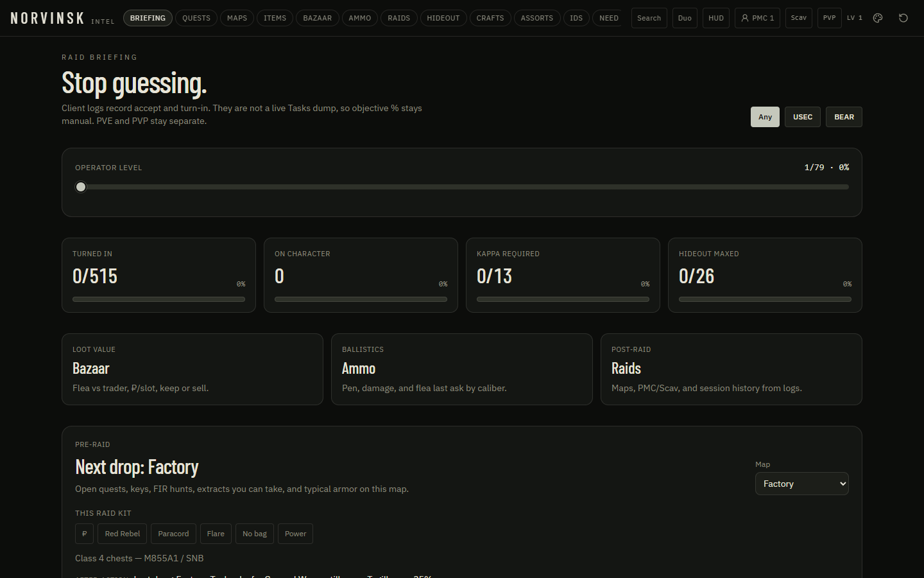Select the Power kit chip

(295, 534)
